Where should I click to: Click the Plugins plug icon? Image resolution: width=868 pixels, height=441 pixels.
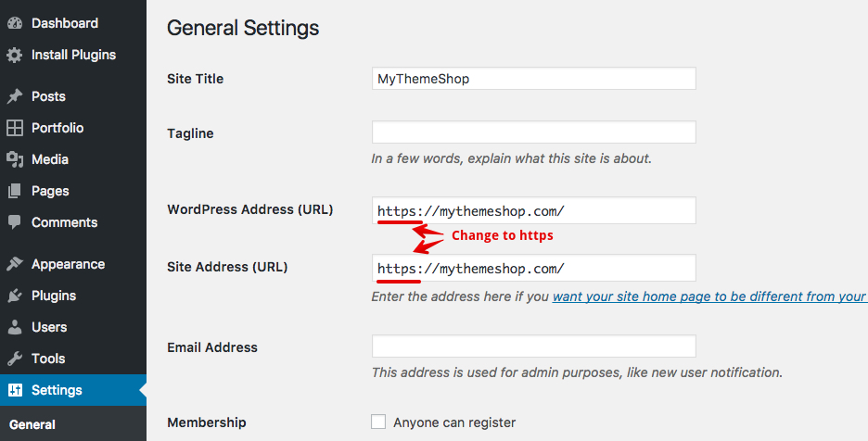click(x=15, y=296)
